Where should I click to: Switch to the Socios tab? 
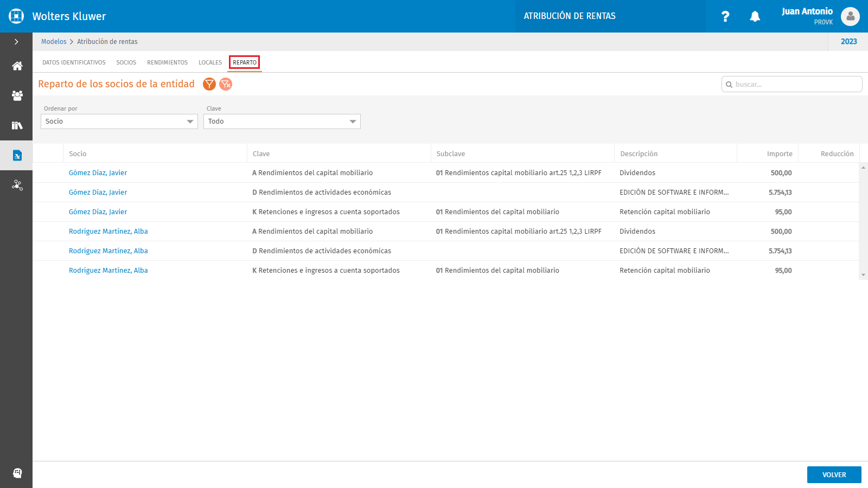(126, 62)
